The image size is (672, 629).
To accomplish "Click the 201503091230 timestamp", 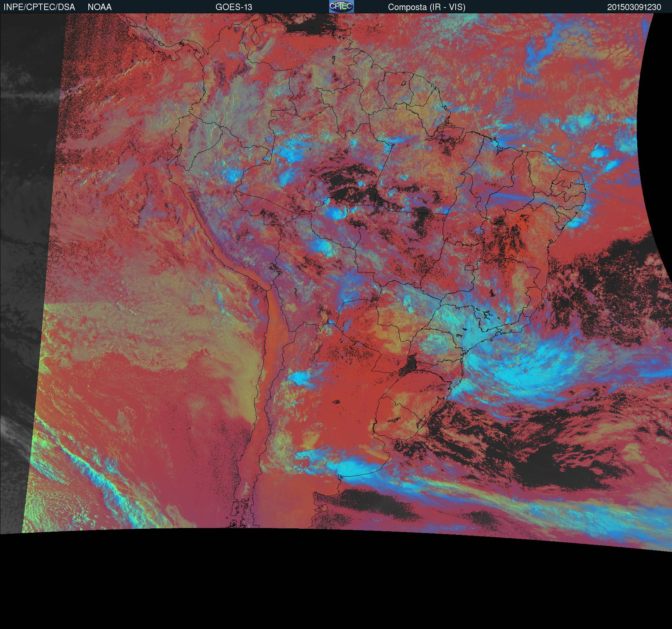I will 634,7.
